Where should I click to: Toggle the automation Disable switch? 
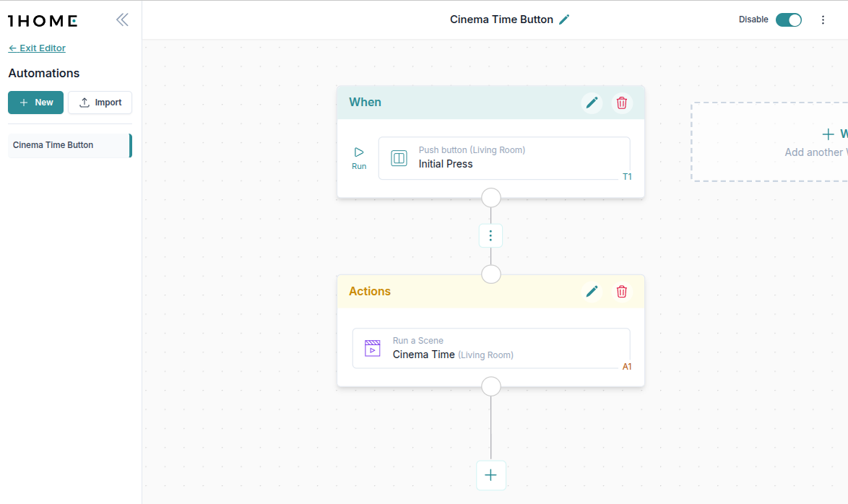point(788,19)
